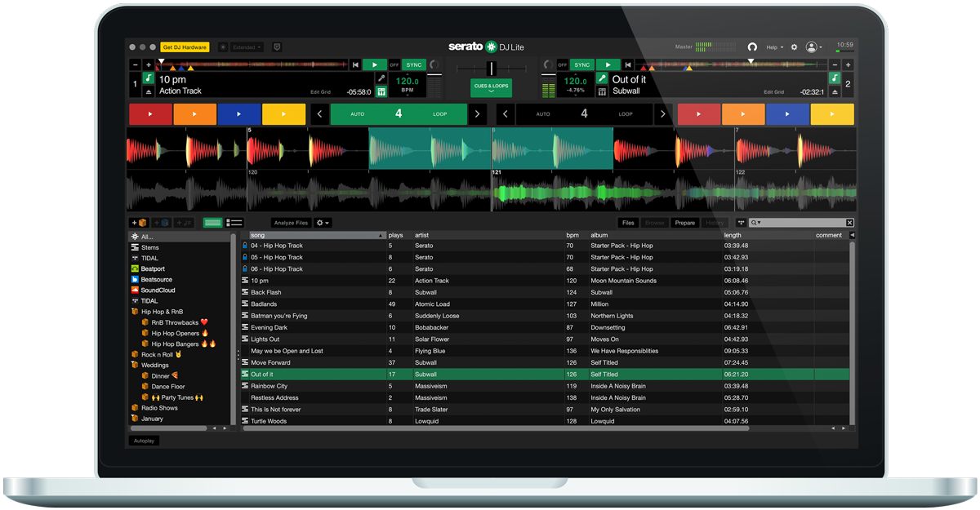The image size is (980, 510).
Task: Enable Auto Loop 4 on deck 2
Action: [584, 114]
